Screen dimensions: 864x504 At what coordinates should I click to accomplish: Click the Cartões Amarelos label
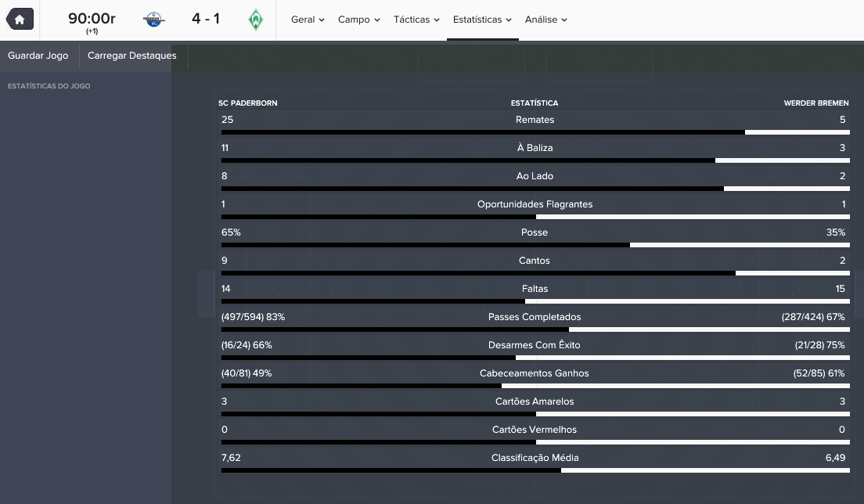pos(535,401)
